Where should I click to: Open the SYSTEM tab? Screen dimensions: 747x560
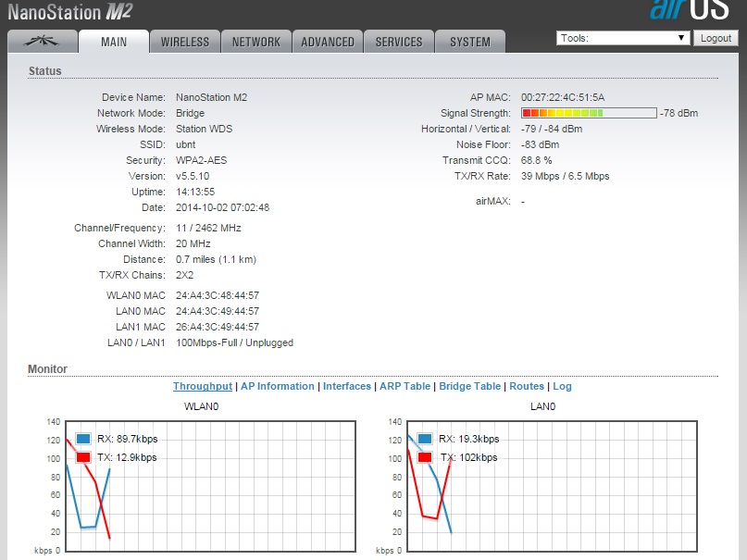tap(470, 42)
